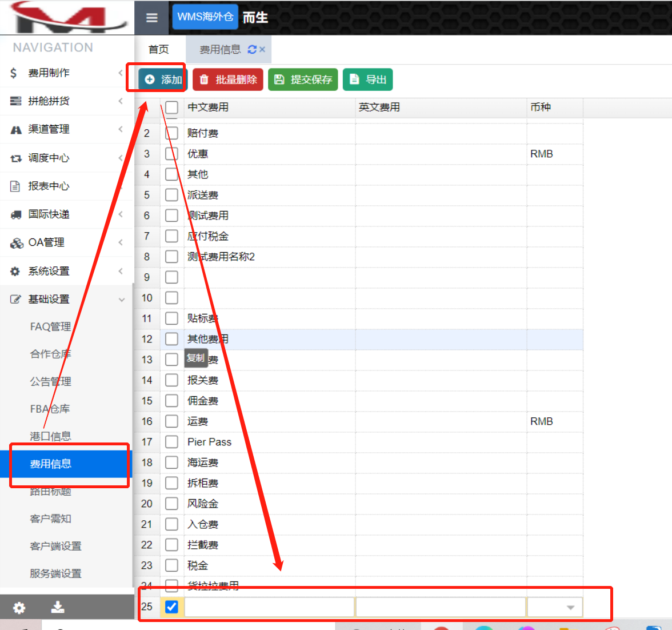Screen dimensions: 672x630
Task: Check the box for 运费 row
Action: click(x=171, y=421)
